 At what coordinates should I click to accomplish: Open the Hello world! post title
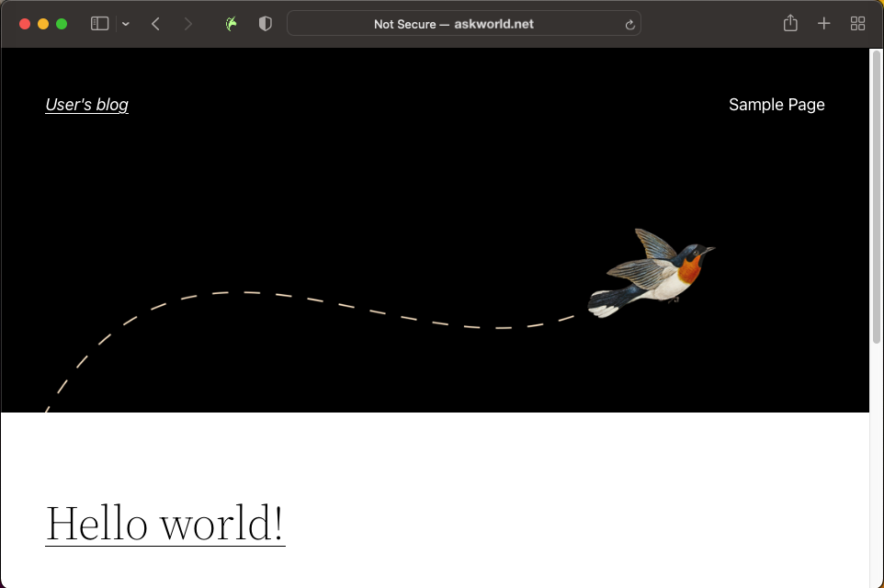click(x=165, y=524)
